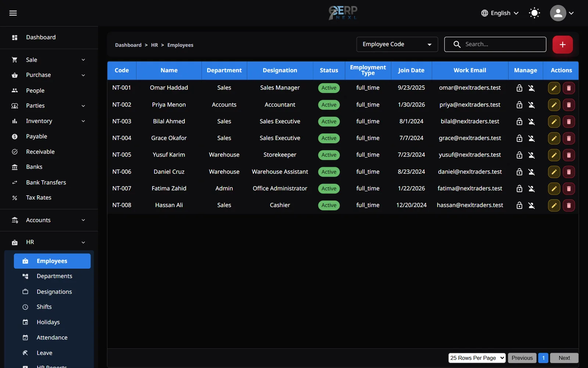
Task: Open Tax Rates from the sidebar
Action: [x=49, y=198]
